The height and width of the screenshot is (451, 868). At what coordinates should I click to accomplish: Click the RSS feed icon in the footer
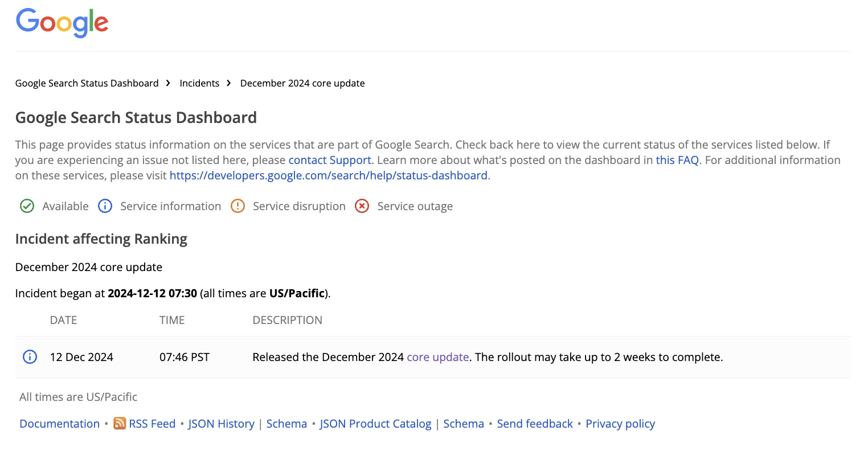pyautogui.click(x=120, y=424)
